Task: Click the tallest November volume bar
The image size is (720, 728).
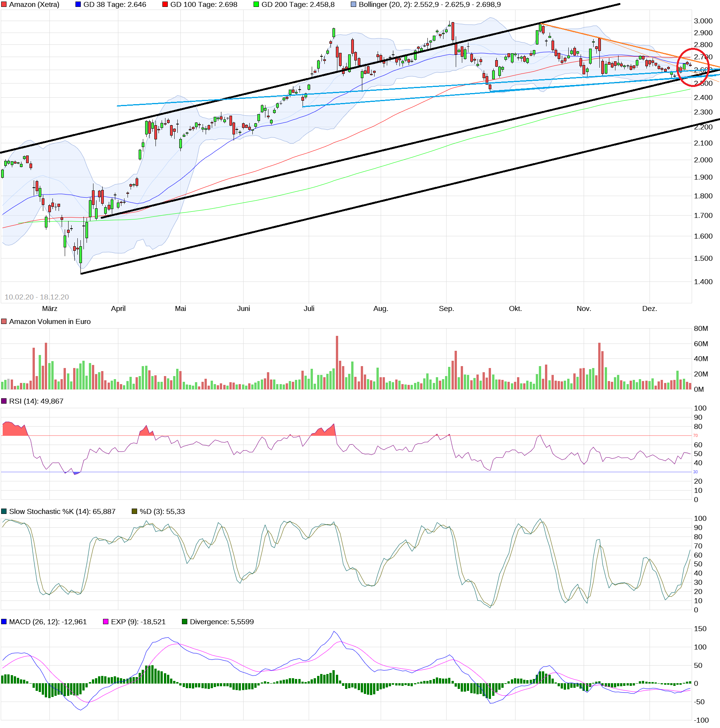Action: 599,366
